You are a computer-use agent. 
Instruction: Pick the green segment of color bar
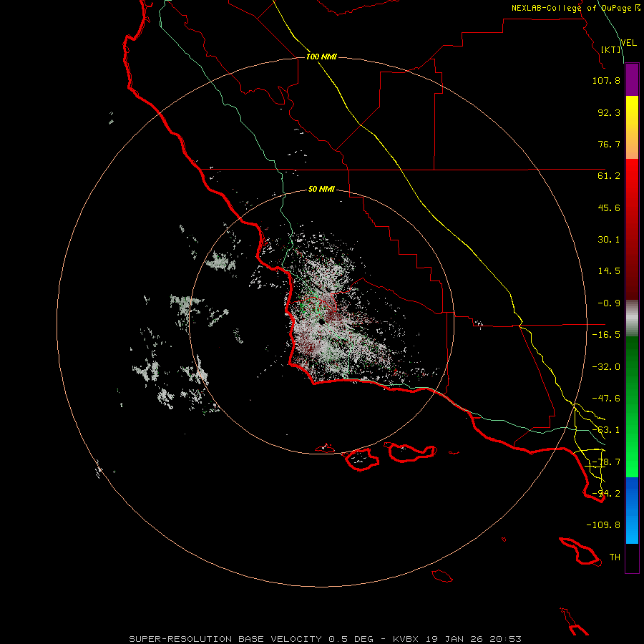[x=632, y=406]
